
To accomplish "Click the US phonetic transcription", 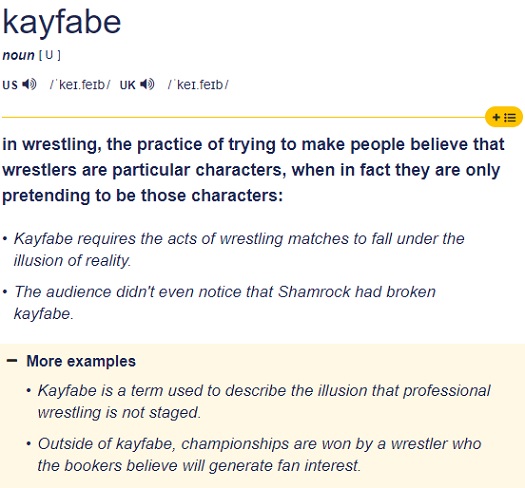I will tap(80, 85).
